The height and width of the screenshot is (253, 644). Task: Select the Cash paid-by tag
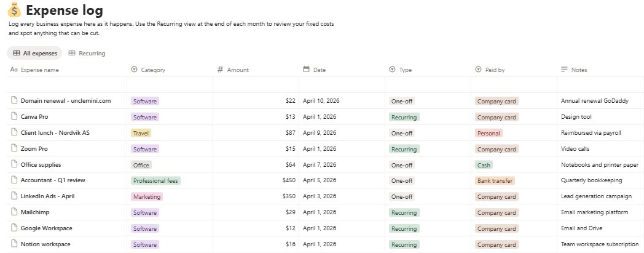point(484,165)
